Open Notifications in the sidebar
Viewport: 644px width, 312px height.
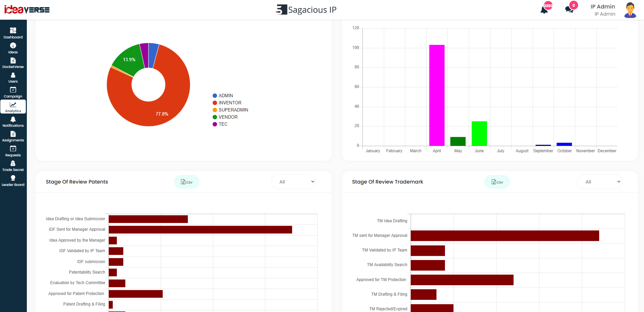pos(13,122)
